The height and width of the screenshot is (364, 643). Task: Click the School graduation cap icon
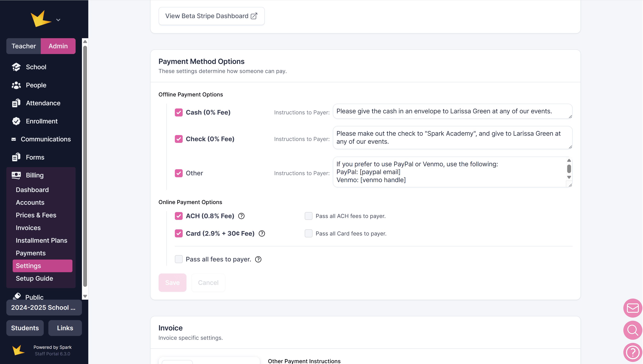pos(16,67)
